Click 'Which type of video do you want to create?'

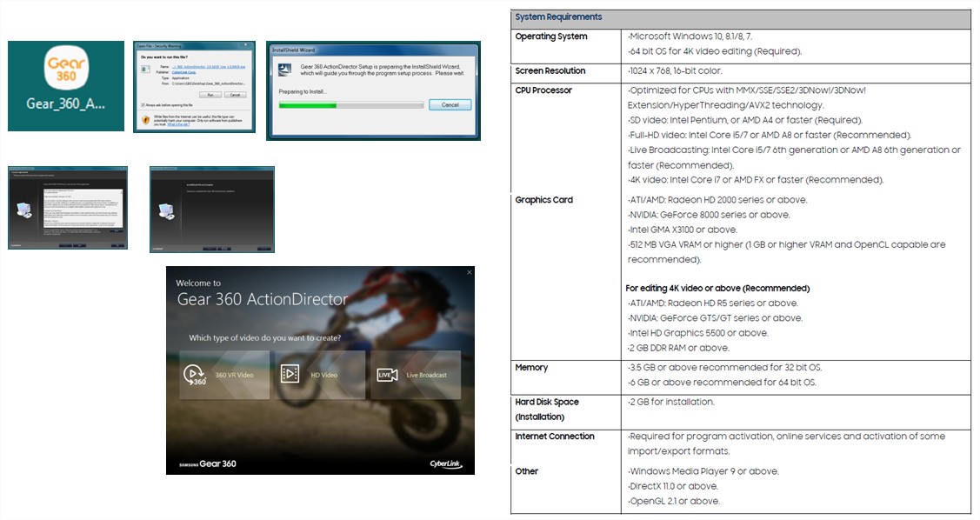pos(265,337)
